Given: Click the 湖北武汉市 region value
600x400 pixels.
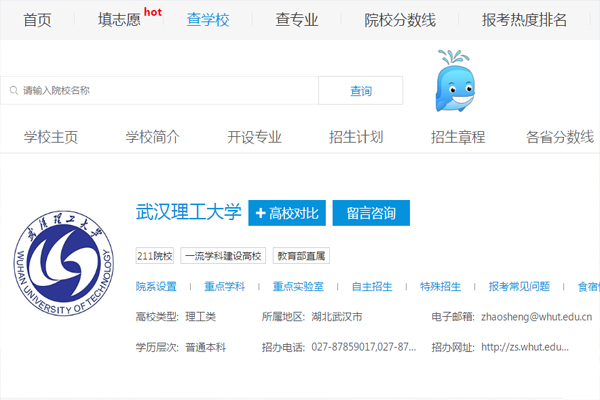Looking at the screenshot, I should [337, 317].
